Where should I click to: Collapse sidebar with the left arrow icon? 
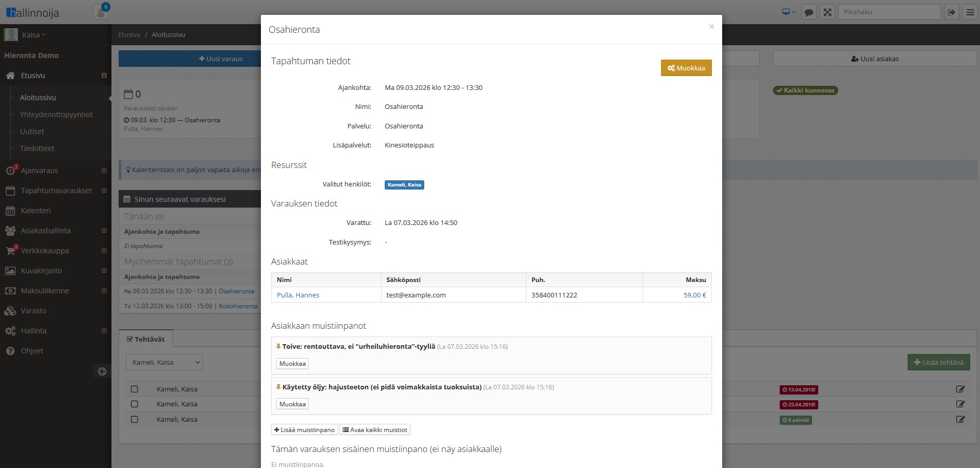tap(102, 371)
